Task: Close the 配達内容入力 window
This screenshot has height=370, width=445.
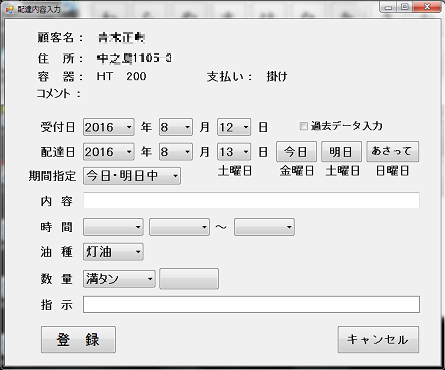Action: pos(427,7)
